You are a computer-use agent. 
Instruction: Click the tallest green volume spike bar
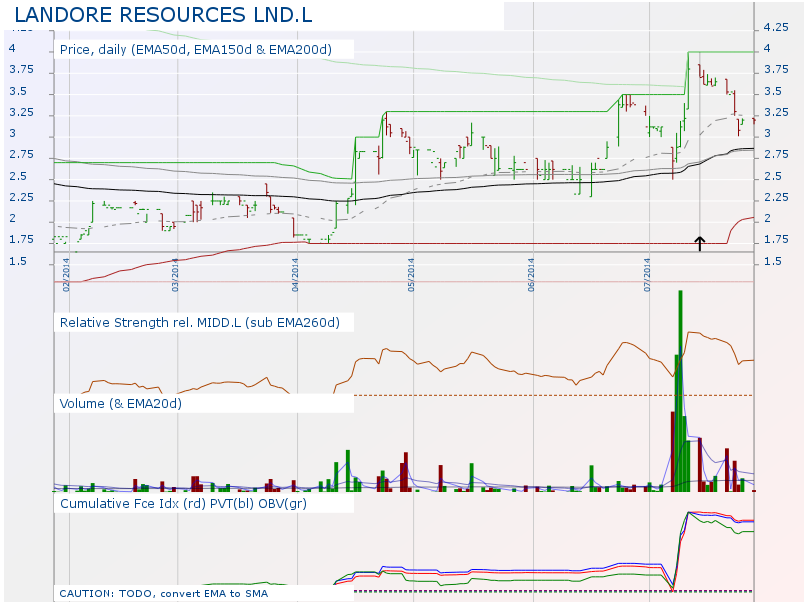click(x=680, y=391)
